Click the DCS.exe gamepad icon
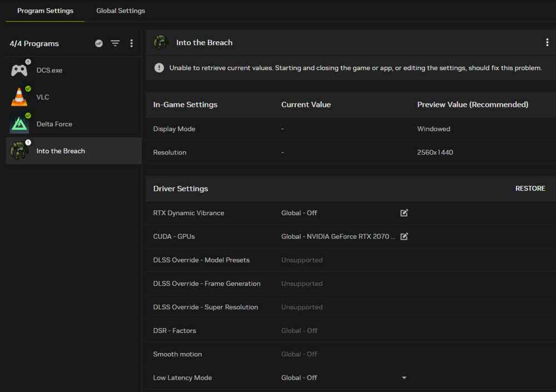The image size is (556, 392). pos(19,71)
